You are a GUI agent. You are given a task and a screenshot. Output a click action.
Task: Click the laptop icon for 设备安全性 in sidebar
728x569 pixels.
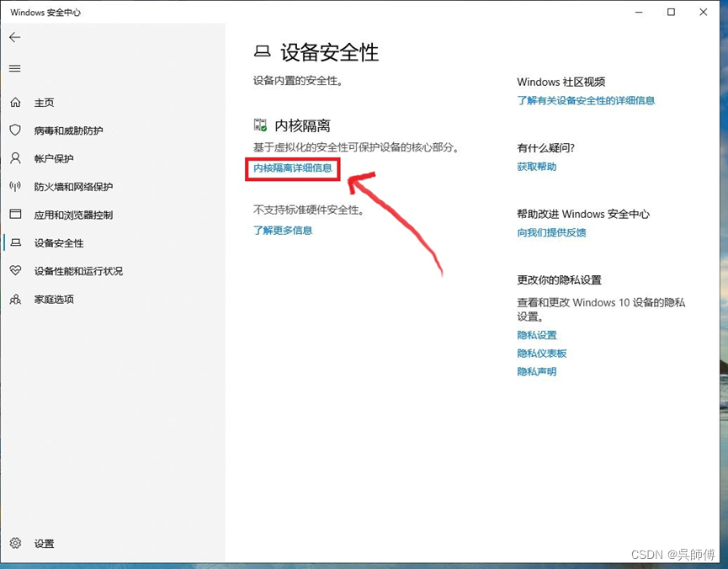(16, 242)
